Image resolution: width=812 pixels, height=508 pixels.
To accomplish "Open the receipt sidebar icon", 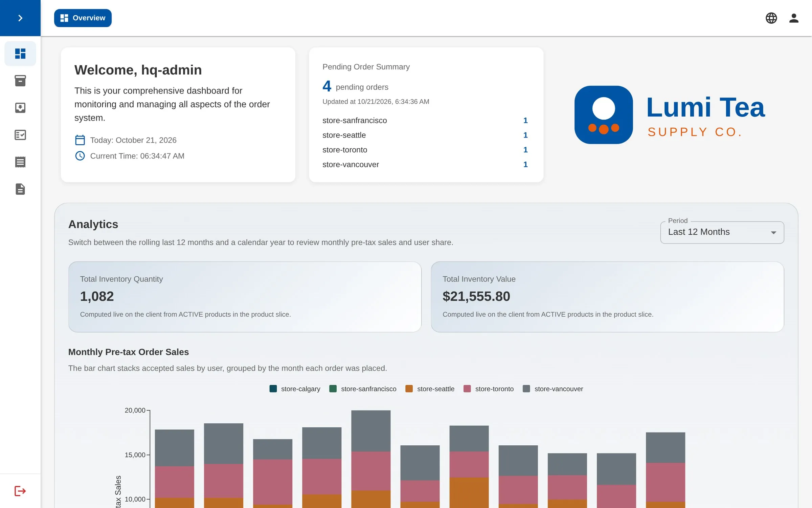I will [x=20, y=162].
